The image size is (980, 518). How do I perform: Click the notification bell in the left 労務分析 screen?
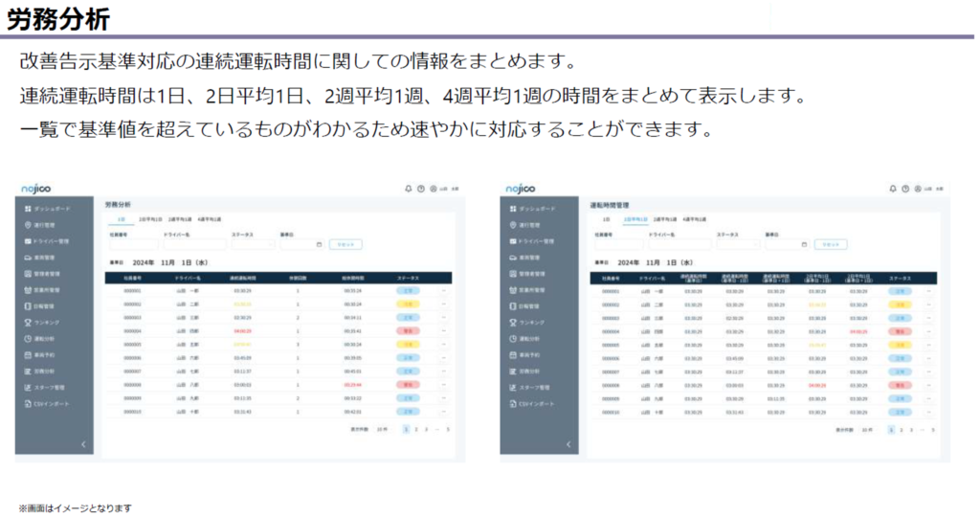point(409,189)
